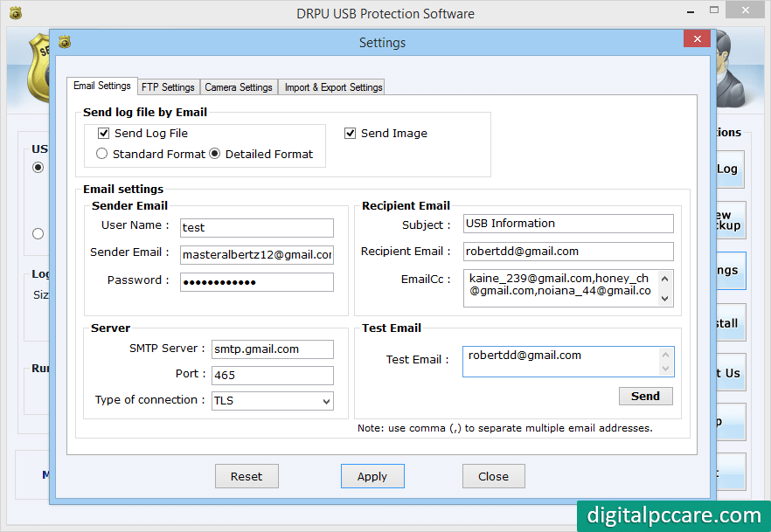771x532 pixels.
Task: Close the Settings dialog with red X
Action: (x=697, y=38)
